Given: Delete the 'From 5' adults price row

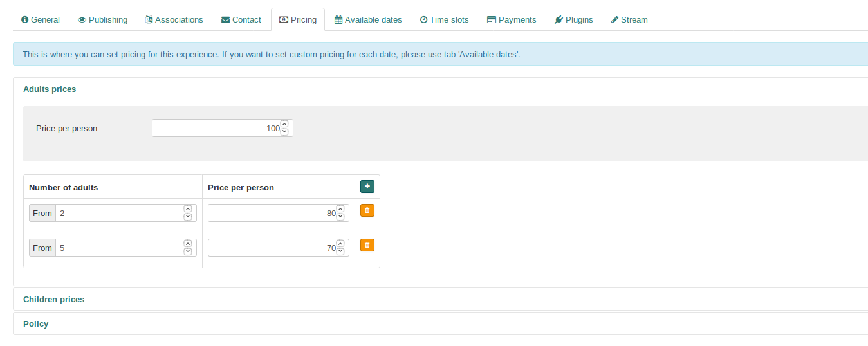Looking at the screenshot, I should coord(367,245).
